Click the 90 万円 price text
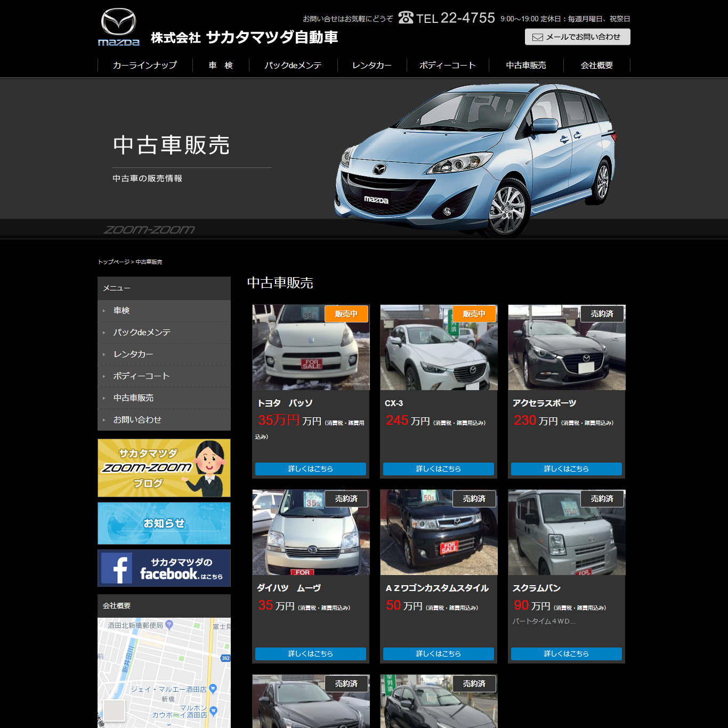 [532, 605]
